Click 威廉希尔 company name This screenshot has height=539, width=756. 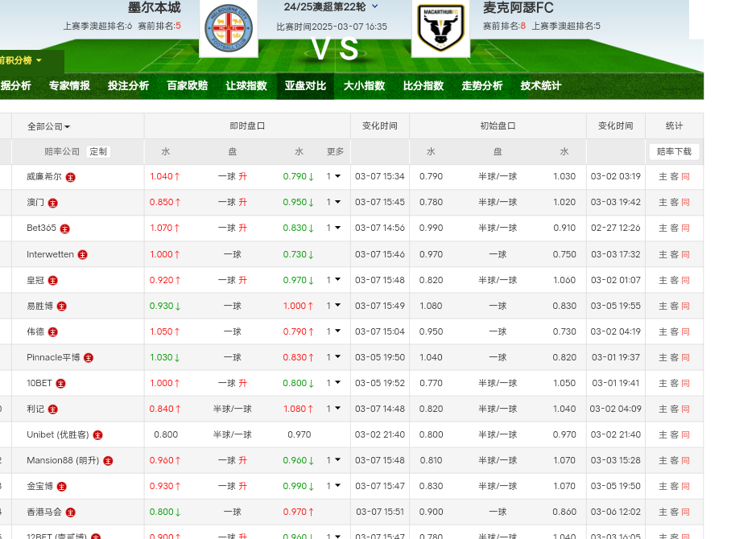click(44, 177)
